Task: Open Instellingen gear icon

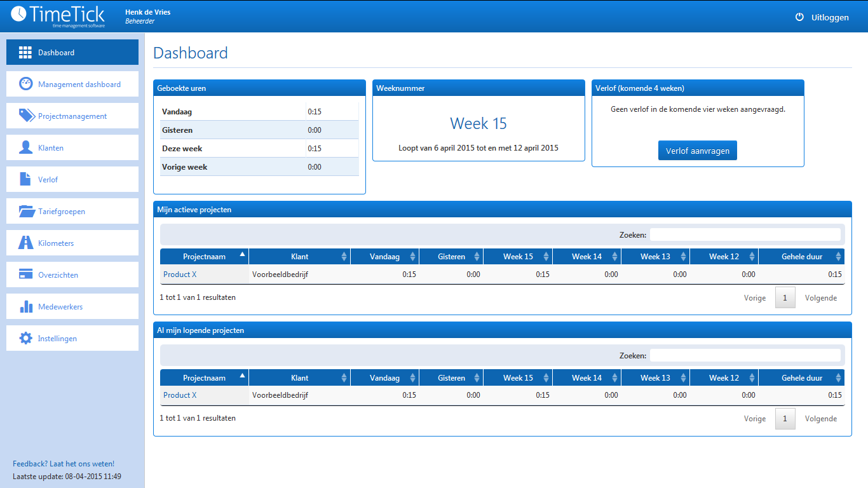Action: coord(25,339)
